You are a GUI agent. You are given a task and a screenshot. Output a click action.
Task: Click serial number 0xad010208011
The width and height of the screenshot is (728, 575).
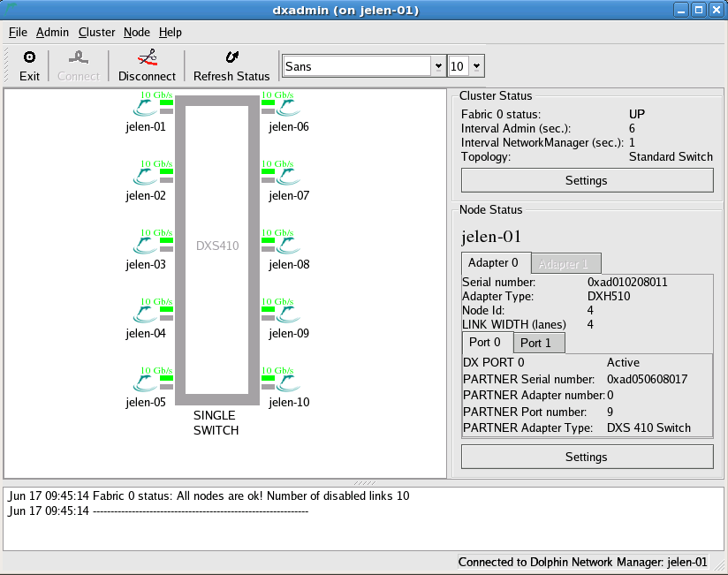627,282
